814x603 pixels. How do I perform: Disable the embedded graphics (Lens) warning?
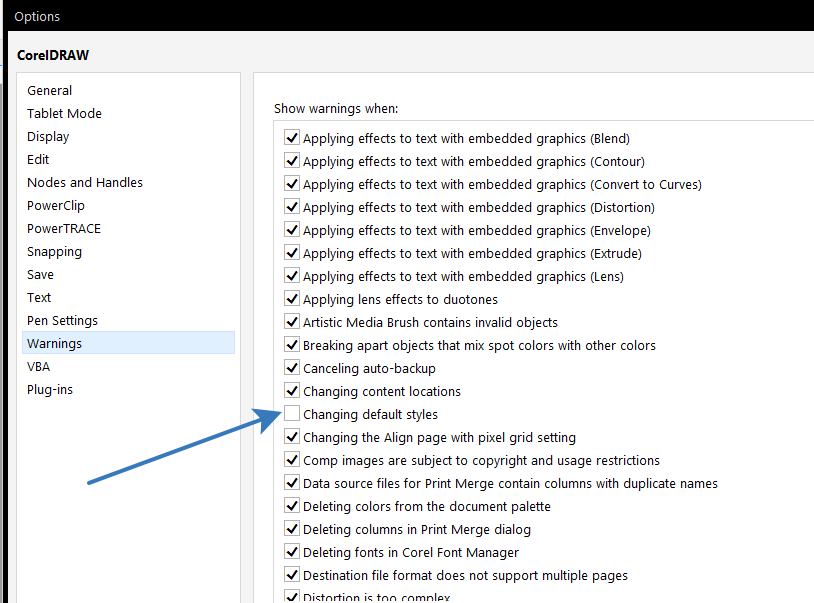click(292, 276)
